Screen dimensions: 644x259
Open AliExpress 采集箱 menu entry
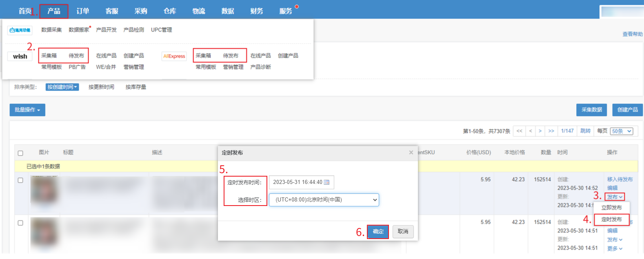click(x=203, y=55)
